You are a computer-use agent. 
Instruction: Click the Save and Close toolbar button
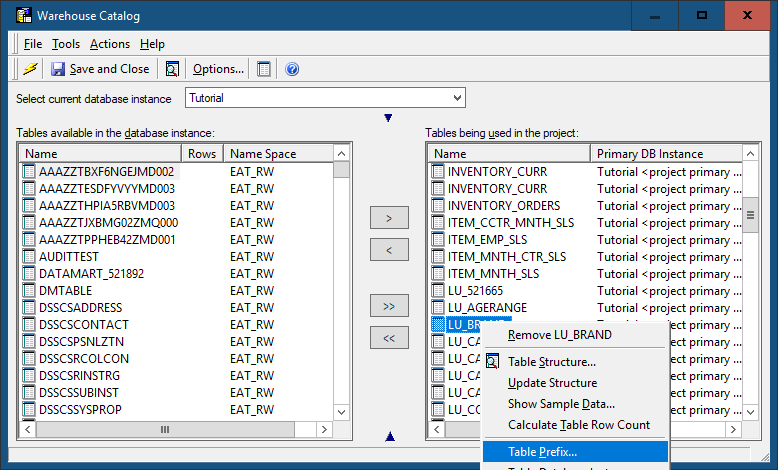pos(100,69)
